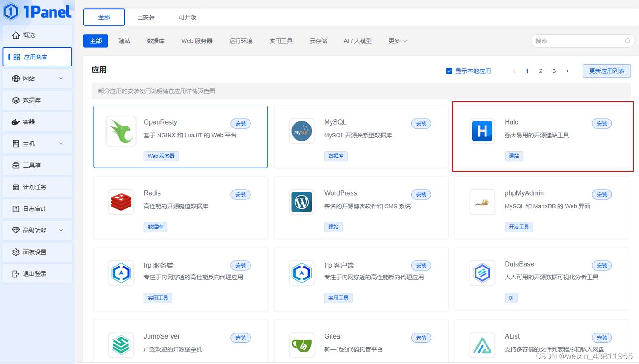Open the 更多 category dropdown
This screenshot has width=639, height=364.
[x=397, y=40]
